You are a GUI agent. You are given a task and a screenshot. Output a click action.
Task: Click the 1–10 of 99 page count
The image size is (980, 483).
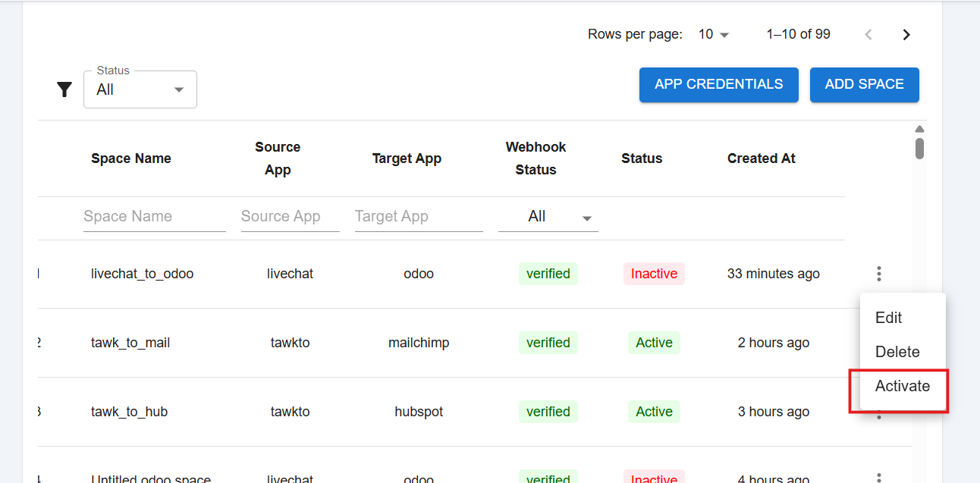point(798,34)
